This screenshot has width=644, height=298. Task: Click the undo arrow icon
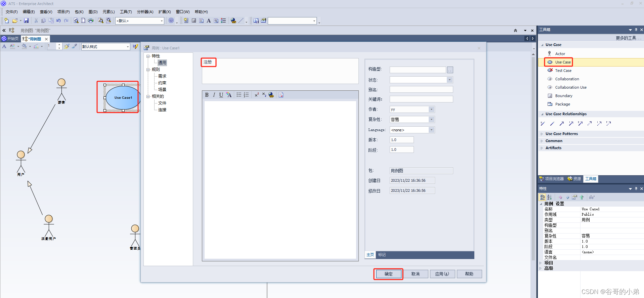point(58,20)
